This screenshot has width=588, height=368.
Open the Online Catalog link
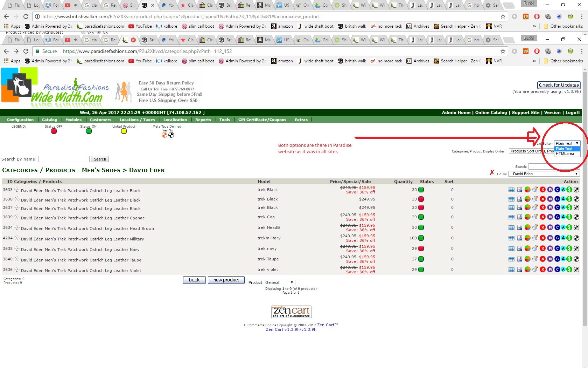tap(491, 113)
